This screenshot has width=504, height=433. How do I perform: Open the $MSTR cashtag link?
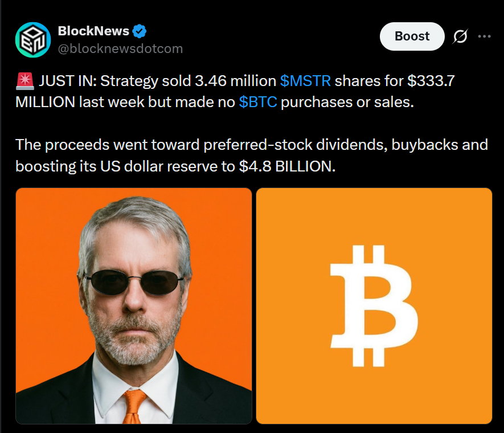pos(305,81)
